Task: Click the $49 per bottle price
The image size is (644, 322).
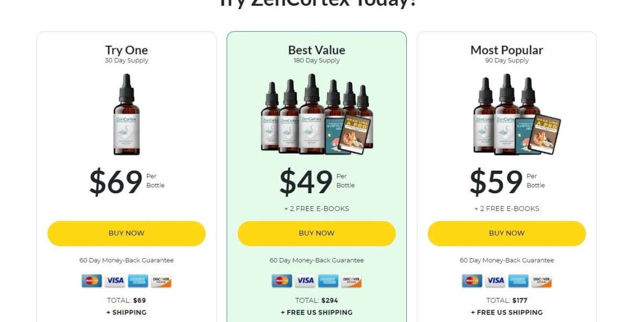Action: pyautogui.click(x=306, y=181)
